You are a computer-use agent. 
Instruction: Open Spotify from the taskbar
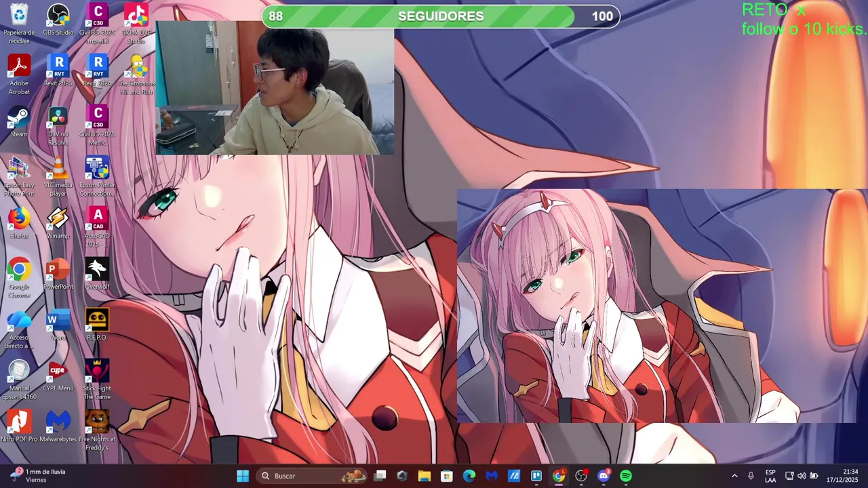[x=625, y=476]
